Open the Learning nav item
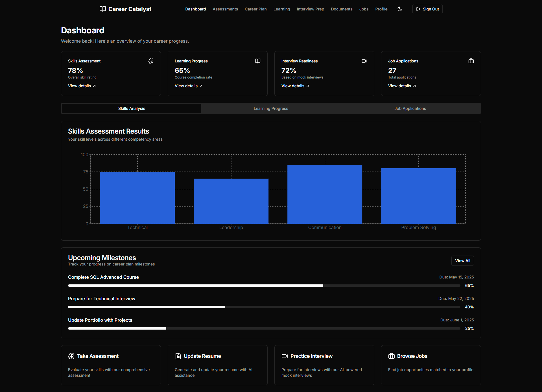The width and height of the screenshot is (542, 392). (281, 9)
